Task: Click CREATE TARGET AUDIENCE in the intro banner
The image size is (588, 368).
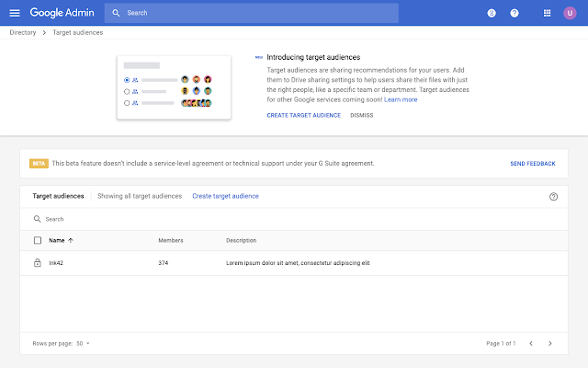Action: [x=304, y=115]
